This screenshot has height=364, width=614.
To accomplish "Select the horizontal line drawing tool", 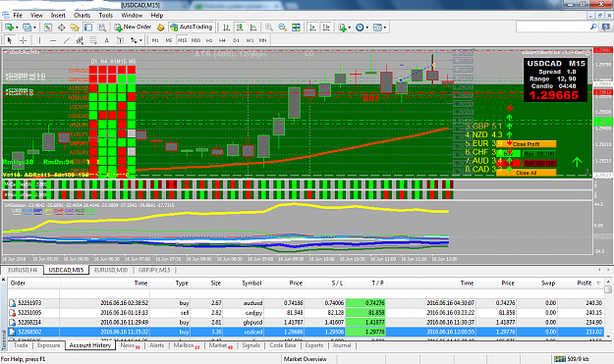I will click(53, 40).
